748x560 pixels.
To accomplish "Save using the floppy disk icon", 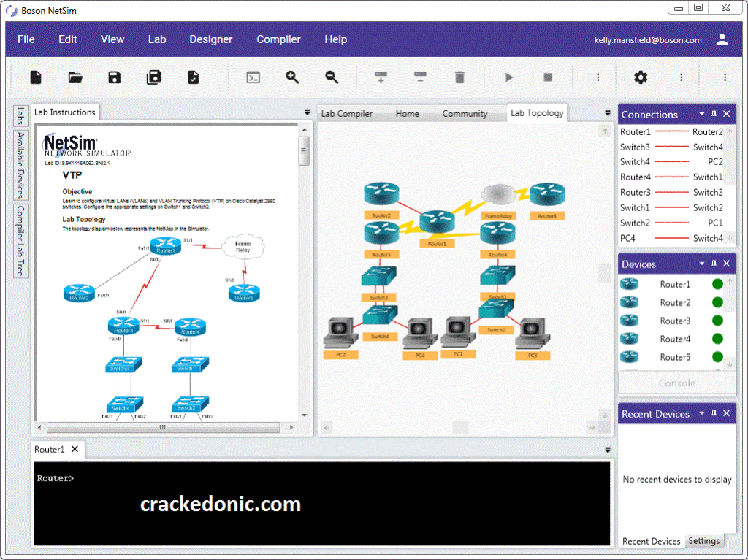I will [115, 77].
